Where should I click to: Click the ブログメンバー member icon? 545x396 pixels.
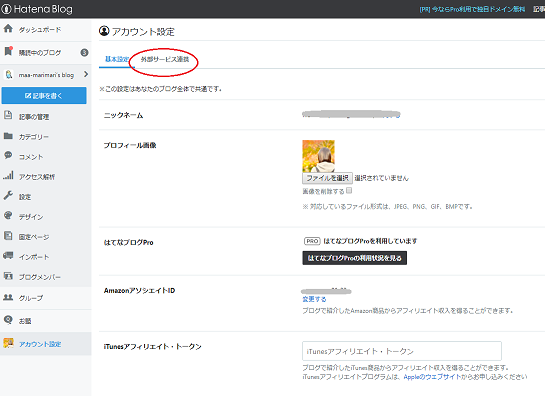point(8,276)
